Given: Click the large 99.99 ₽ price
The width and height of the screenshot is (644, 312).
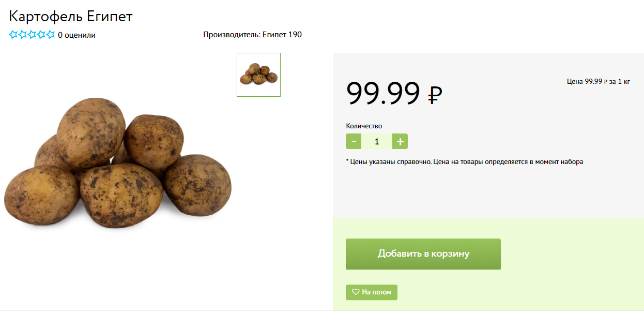Looking at the screenshot, I should point(394,94).
